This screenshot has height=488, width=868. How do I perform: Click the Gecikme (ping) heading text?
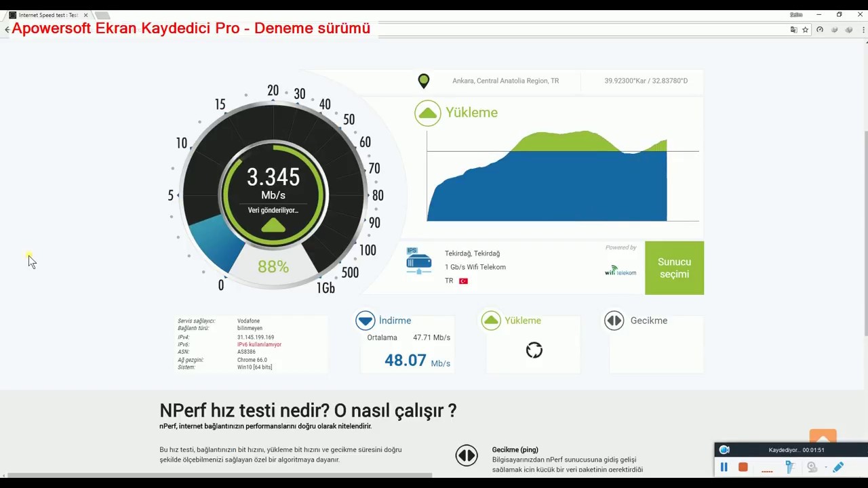pos(515,449)
